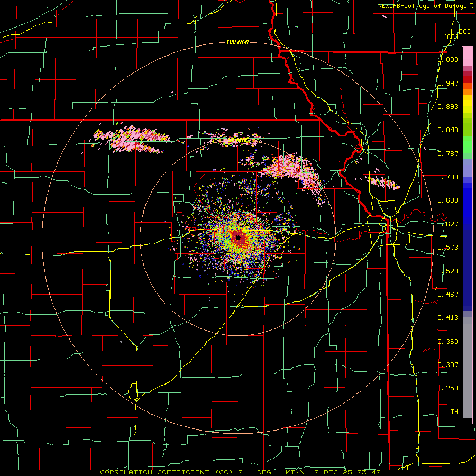Click the TH label beside the color scale
The height and width of the screenshot is (476, 476).
point(454,412)
